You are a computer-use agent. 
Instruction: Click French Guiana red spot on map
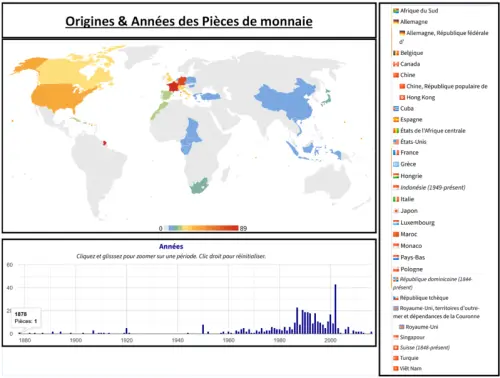[x=105, y=143]
